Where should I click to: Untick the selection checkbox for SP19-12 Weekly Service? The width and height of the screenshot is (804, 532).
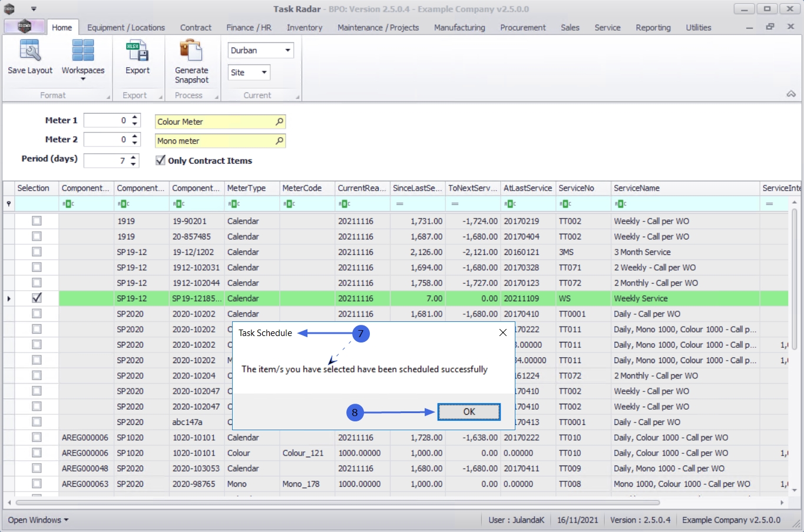37,298
